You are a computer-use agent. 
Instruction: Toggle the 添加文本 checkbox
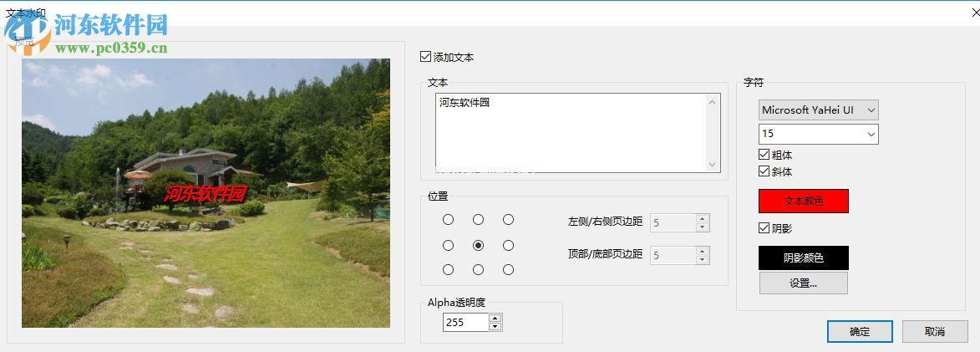pyautogui.click(x=425, y=57)
